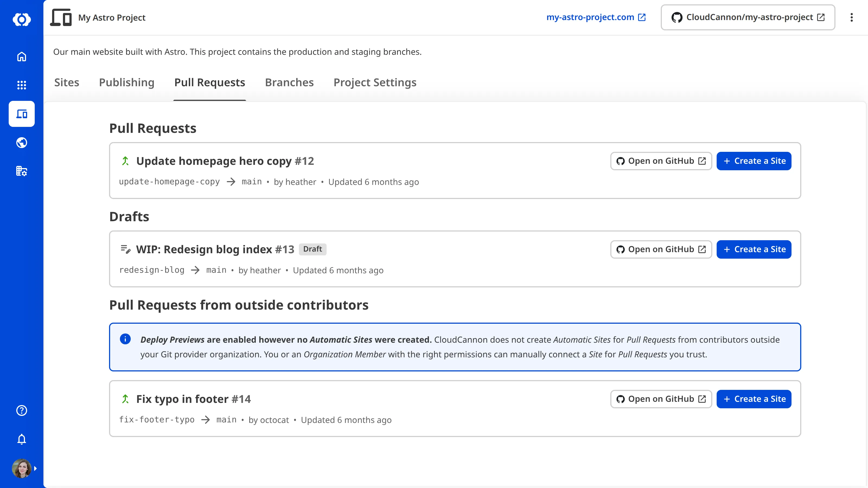Switch to the Branches tab
This screenshot has width=868, height=488.
289,82
